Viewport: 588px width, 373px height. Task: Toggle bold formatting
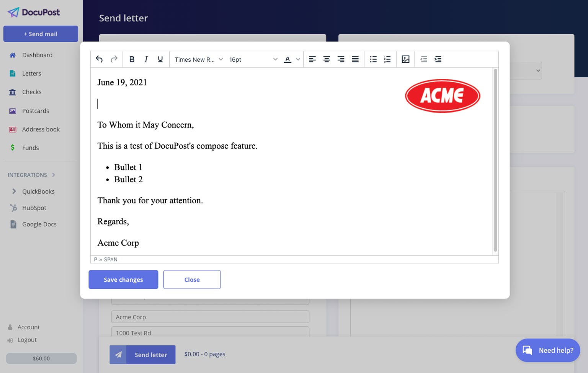tap(132, 59)
